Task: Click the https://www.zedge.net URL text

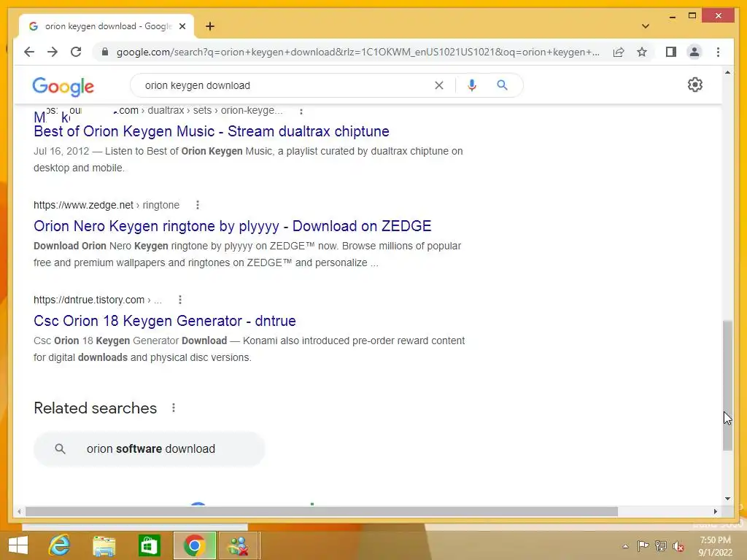Action: [x=83, y=205]
